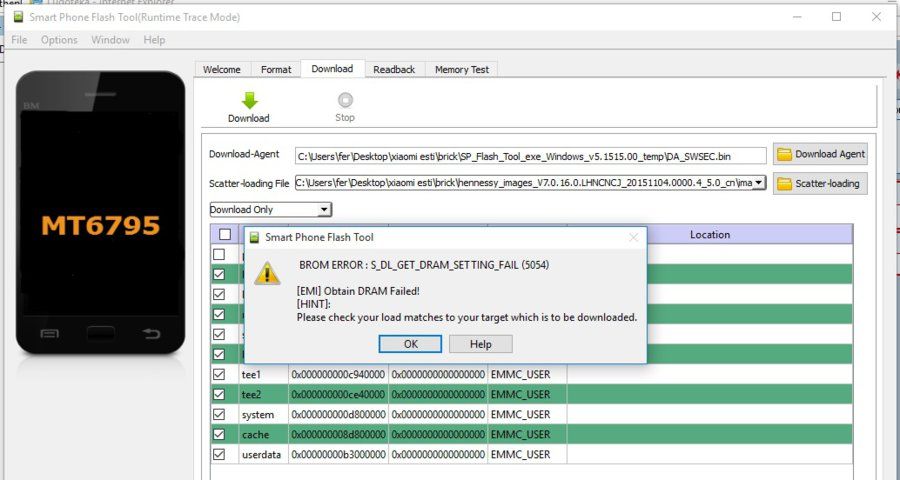
Task: Click address 0x000000008d800000 in cache row
Action: 338,435
